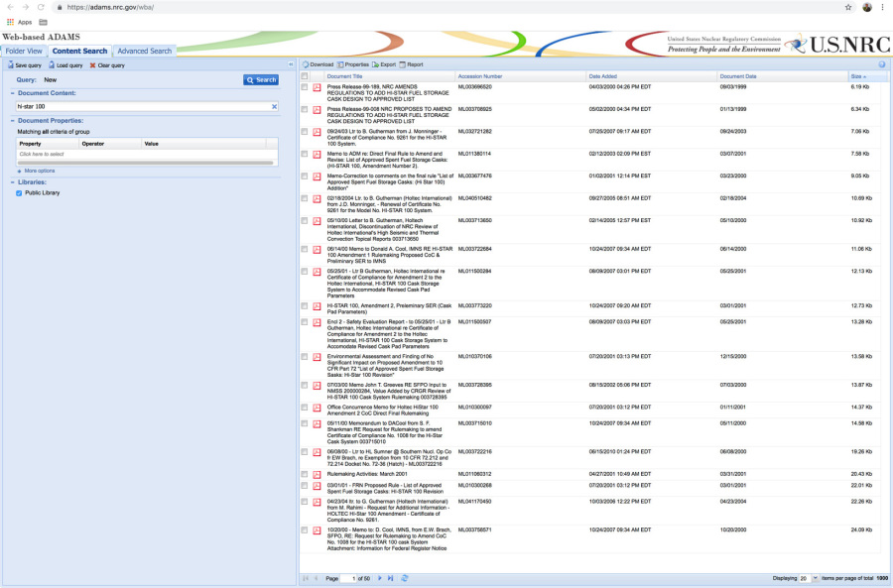Open the items per page dropdown
Viewport: 893px width, 588px height.
tap(815, 578)
